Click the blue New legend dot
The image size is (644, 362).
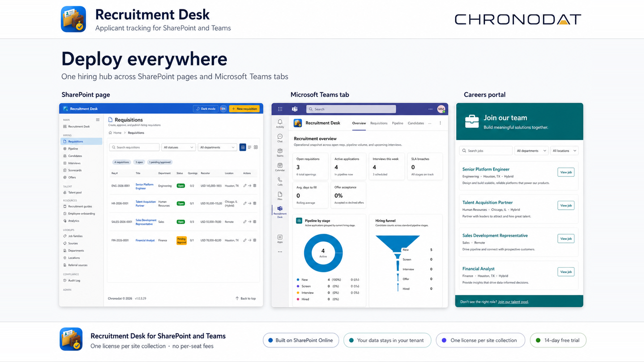[298, 280]
